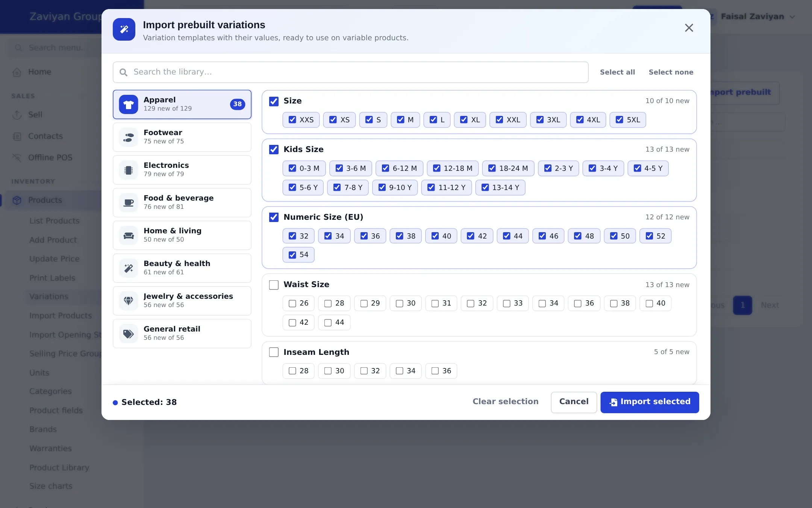Image resolution: width=812 pixels, height=508 pixels.
Task: Uncheck the Numeric Size (EU) group checkbox
Action: point(274,217)
